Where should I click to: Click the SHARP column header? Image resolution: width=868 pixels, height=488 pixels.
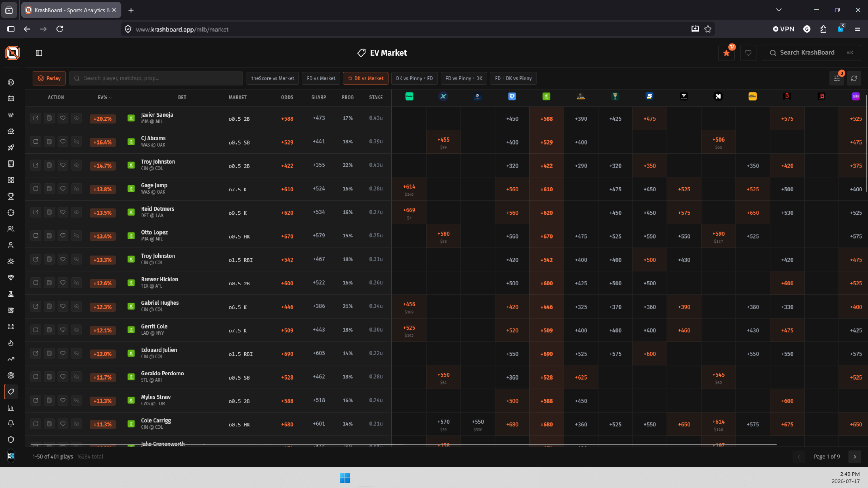319,97
